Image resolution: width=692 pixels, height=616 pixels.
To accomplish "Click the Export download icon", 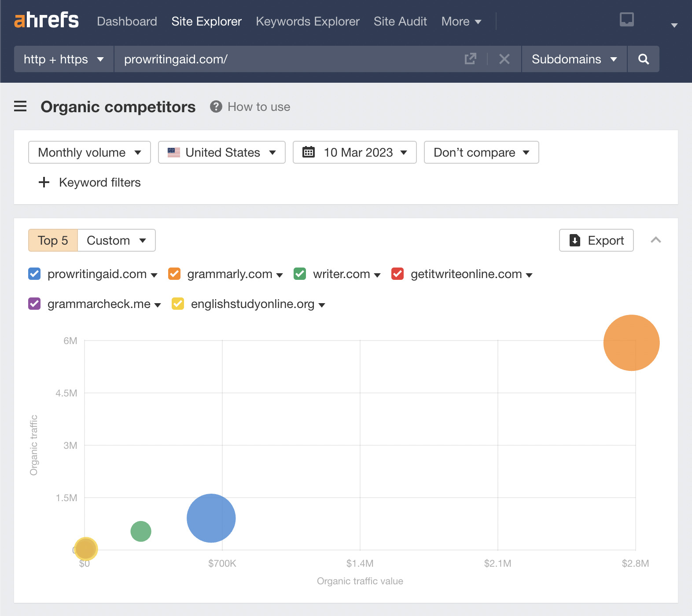I will click(575, 240).
